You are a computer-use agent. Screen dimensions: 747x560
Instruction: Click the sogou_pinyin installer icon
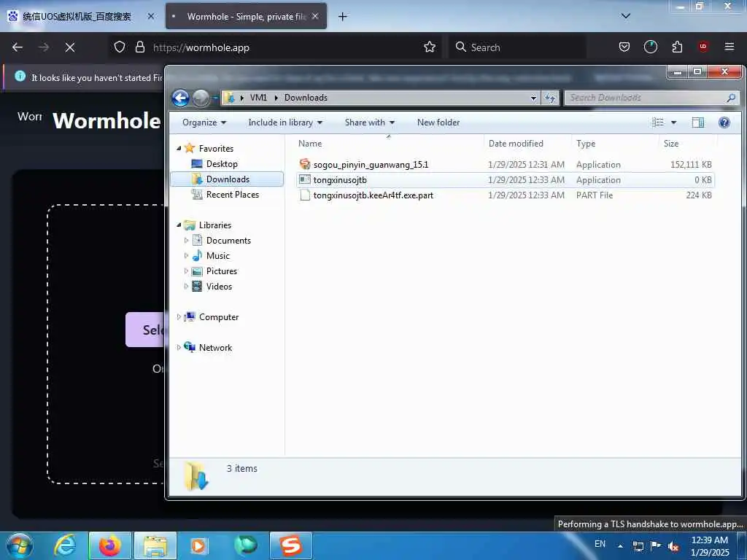coord(304,164)
